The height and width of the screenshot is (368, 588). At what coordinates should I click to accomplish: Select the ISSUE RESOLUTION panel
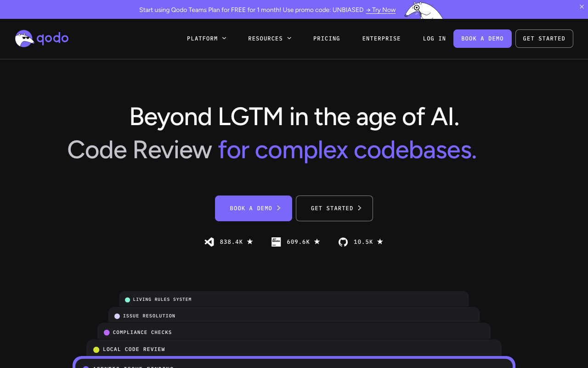tap(294, 316)
